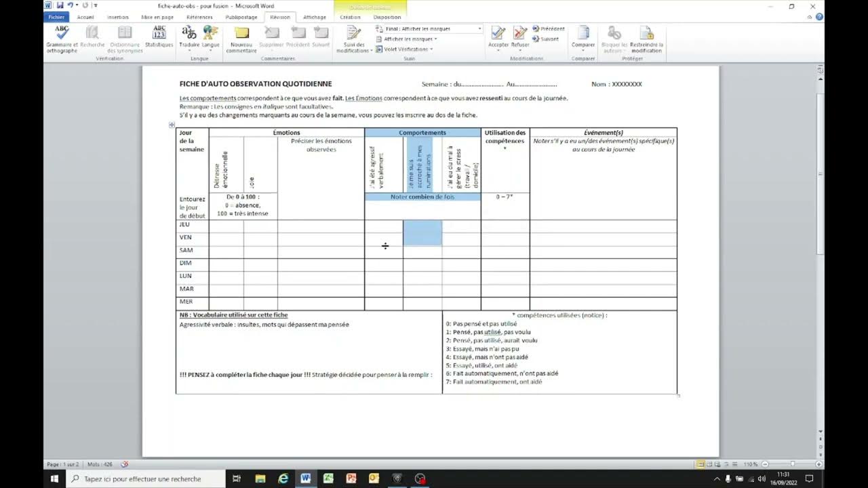Switch to the Accueil tab
This screenshot has height=488, width=868.
coord(86,17)
